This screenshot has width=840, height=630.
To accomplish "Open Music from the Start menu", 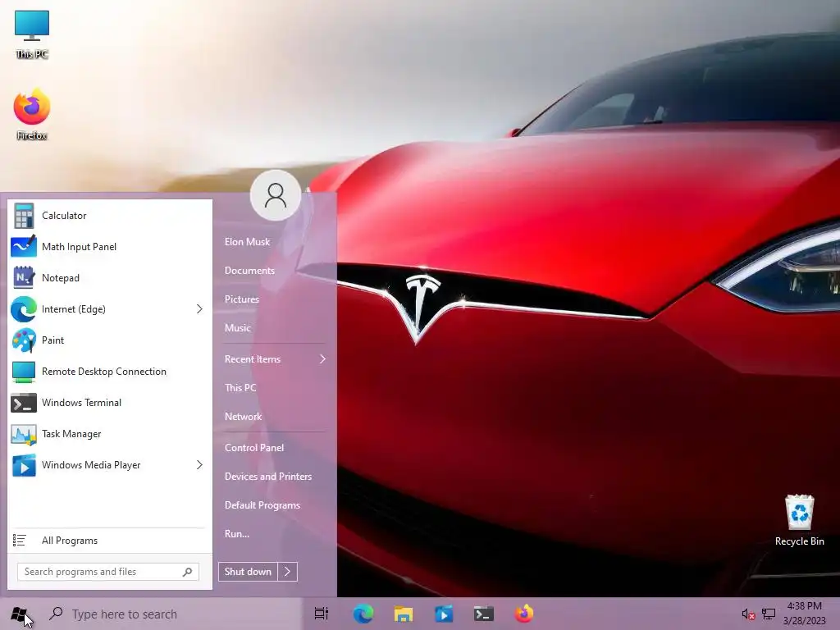I will coord(237,328).
